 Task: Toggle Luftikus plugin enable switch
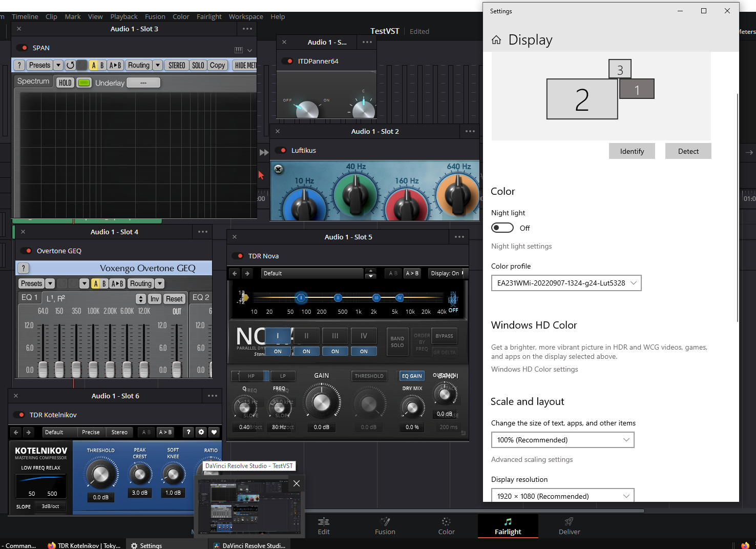coord(281,150)
